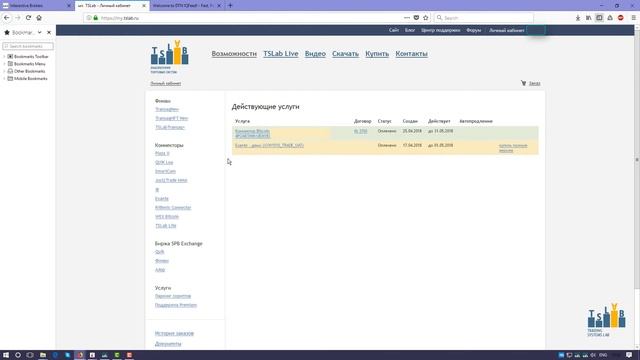The image size is (640, 360).
Task: Open Личный кабинет in the top dark bar
Action: pyautogui.click(x=507, y=30)
